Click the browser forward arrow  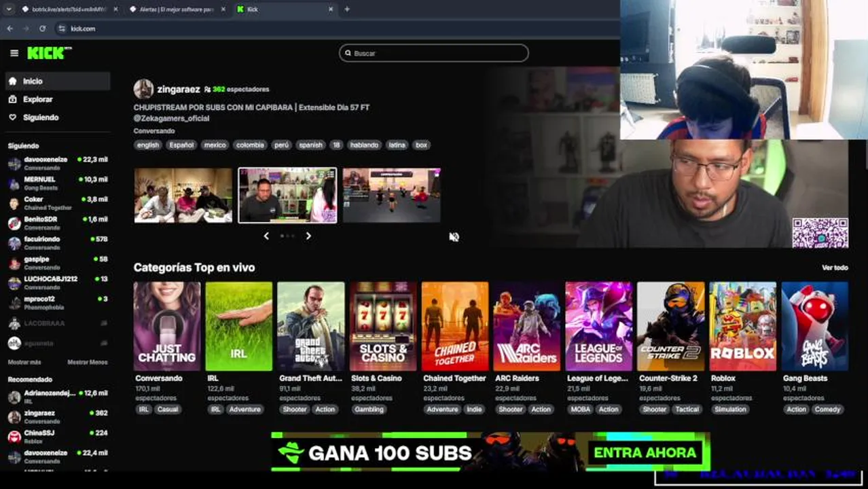26,29
